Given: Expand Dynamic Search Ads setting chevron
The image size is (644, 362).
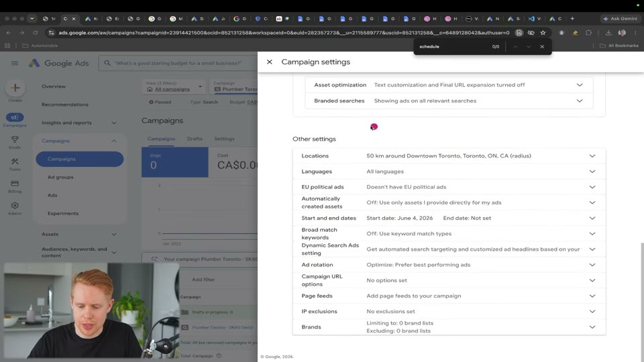Looking at the screenshot, I should 592,249.
